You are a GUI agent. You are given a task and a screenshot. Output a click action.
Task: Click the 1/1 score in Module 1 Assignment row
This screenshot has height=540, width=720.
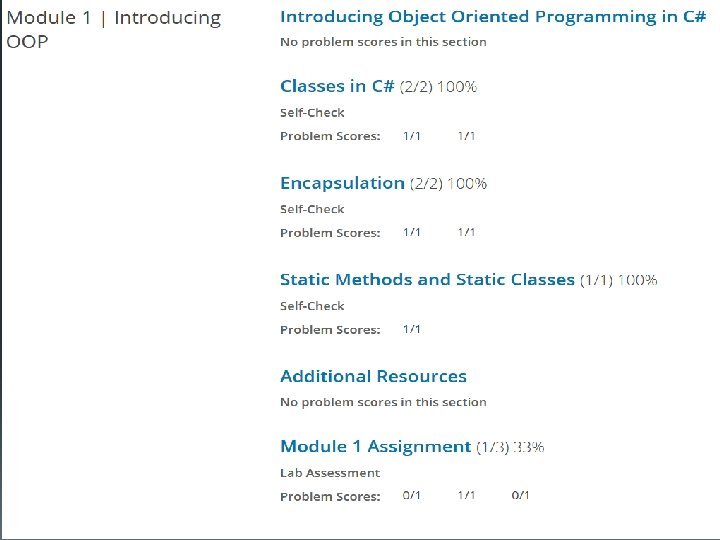[466, 495]
